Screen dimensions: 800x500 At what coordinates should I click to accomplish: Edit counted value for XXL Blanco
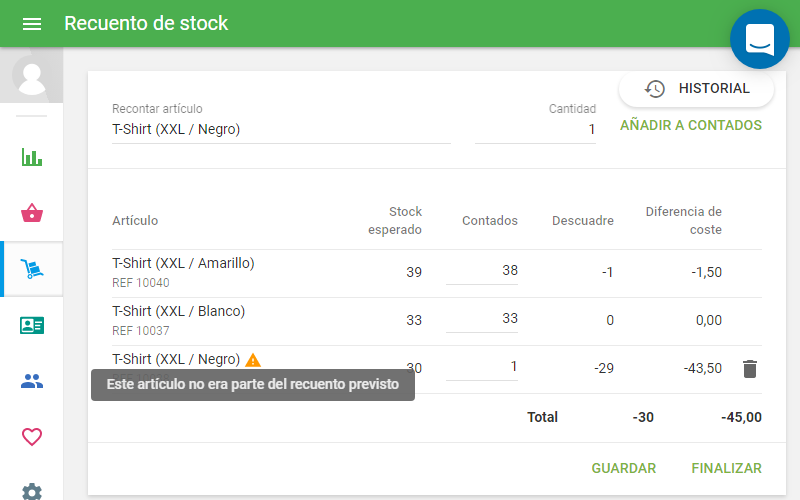[482, 319]
